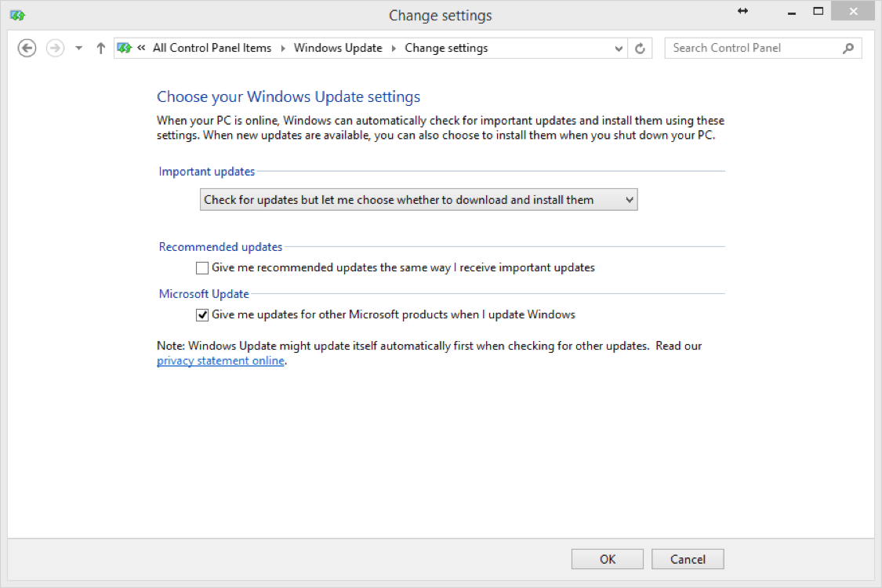
Task: Click the 'Microsoft Update' section label
Action: point(204,294)
